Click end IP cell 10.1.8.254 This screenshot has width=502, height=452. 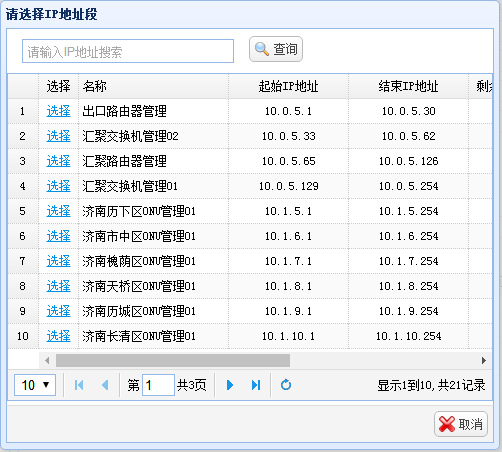(x=408, y=286)
